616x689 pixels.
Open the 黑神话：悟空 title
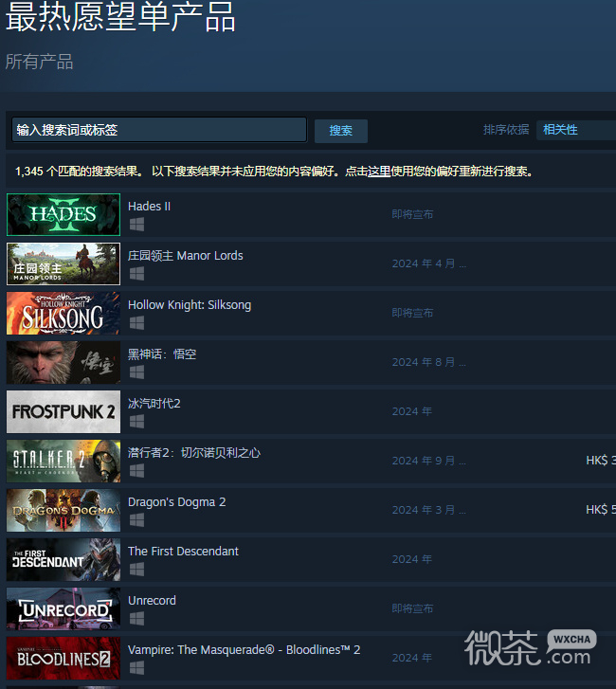tap(162, 354)
